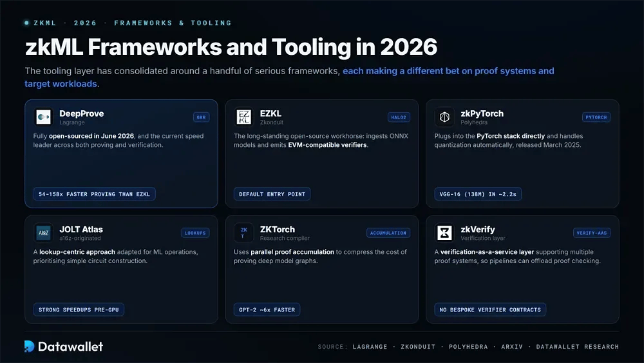Screen dimensions: 644x363
Task: Click the 'STRONG SPEEDUPS PRE-GPU' badge
Action: (79, 309)
